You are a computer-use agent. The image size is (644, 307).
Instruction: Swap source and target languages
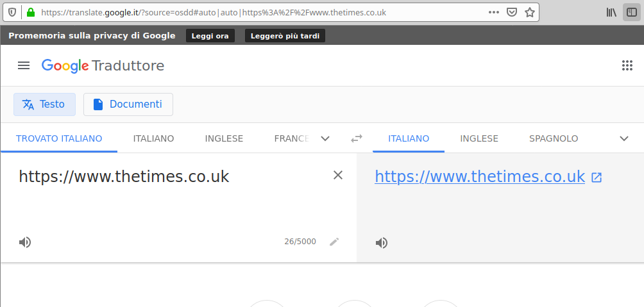[357, 138]
